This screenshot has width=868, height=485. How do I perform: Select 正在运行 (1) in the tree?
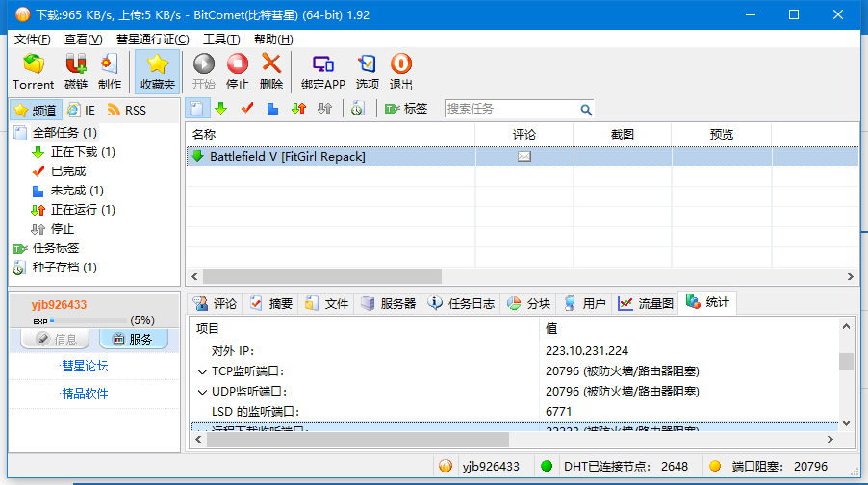[x=83, y=210]
